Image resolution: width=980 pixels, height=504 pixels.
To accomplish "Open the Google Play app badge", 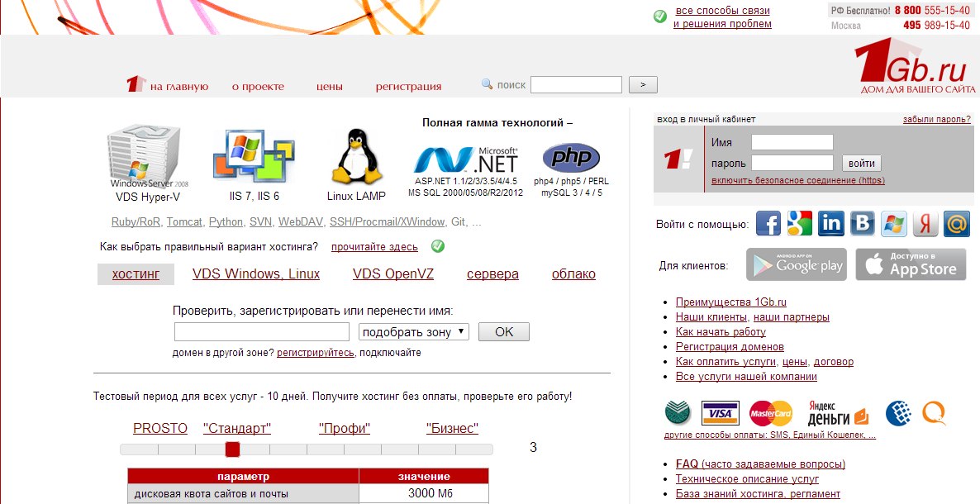I will pos(797,265).
